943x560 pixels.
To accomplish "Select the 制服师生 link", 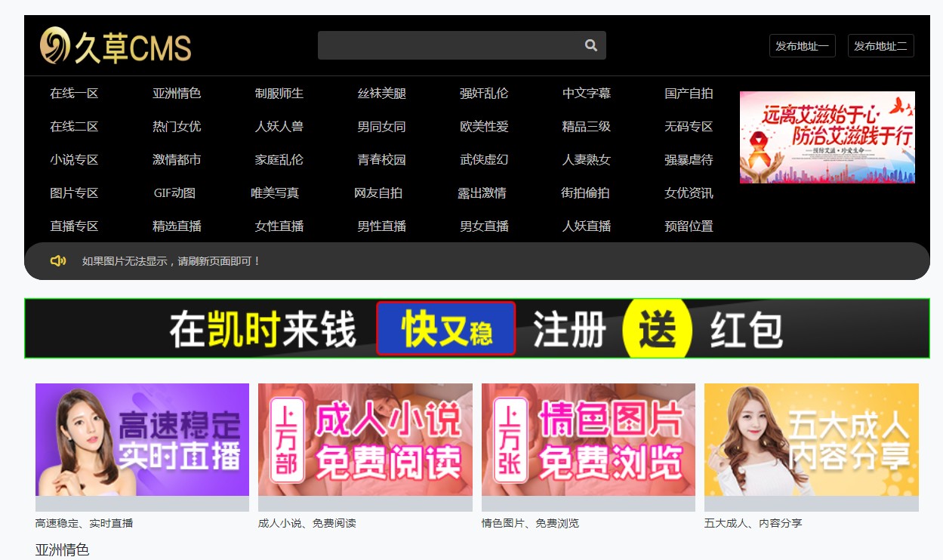I will (279, 93).
